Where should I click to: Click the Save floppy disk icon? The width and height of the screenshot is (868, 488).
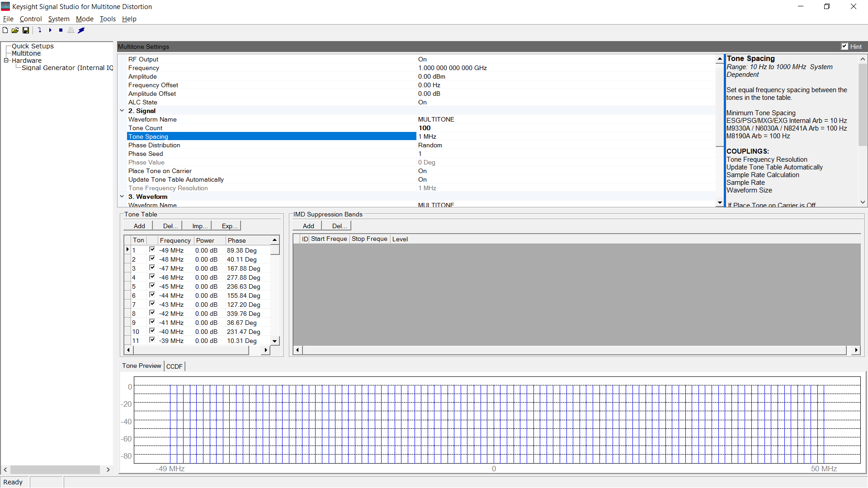pyautogui.click(x=26, y=30)
